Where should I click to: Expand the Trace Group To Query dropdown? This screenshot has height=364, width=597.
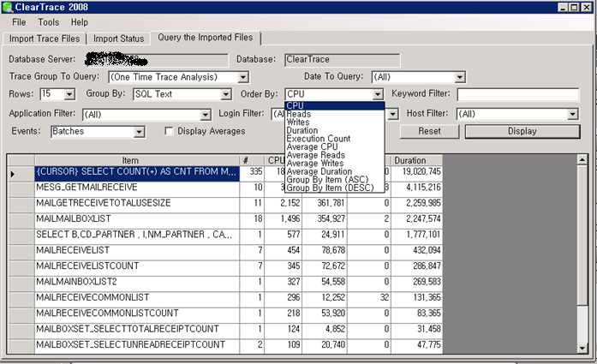coord(243,77)
